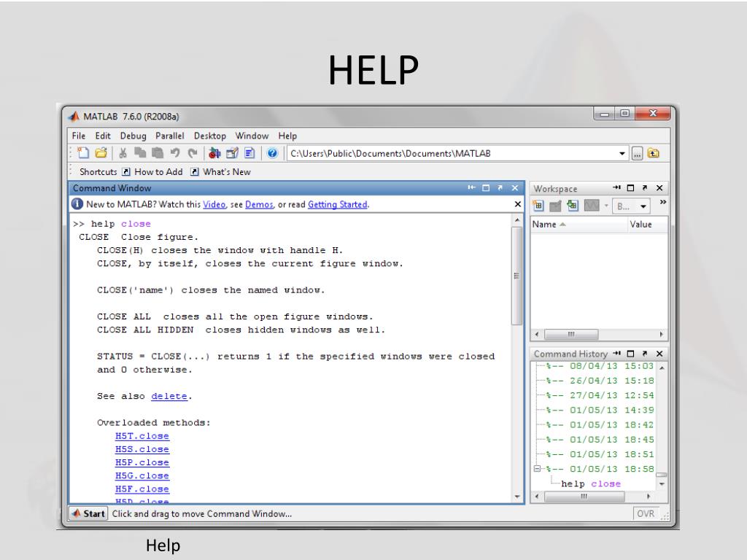This screenshot has width=747, height=560.
Task: Click the Open file folder icon
Action: tap(101, 153)
